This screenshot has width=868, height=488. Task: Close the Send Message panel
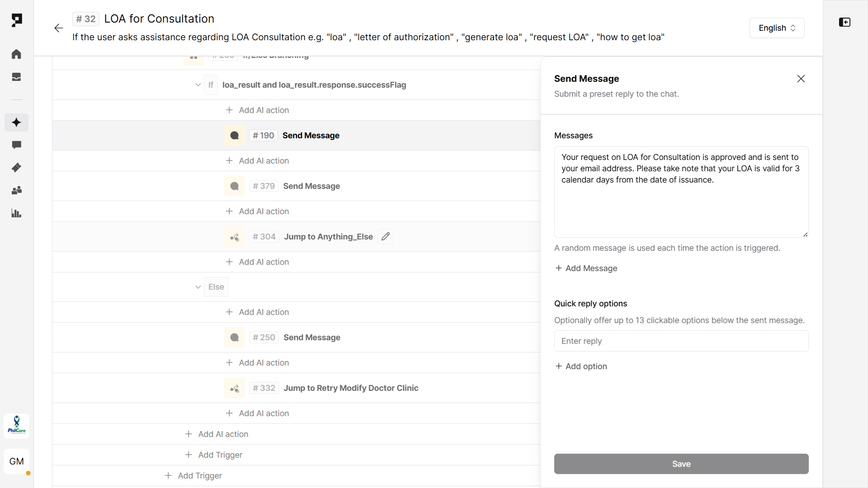[x=801, y=79]
